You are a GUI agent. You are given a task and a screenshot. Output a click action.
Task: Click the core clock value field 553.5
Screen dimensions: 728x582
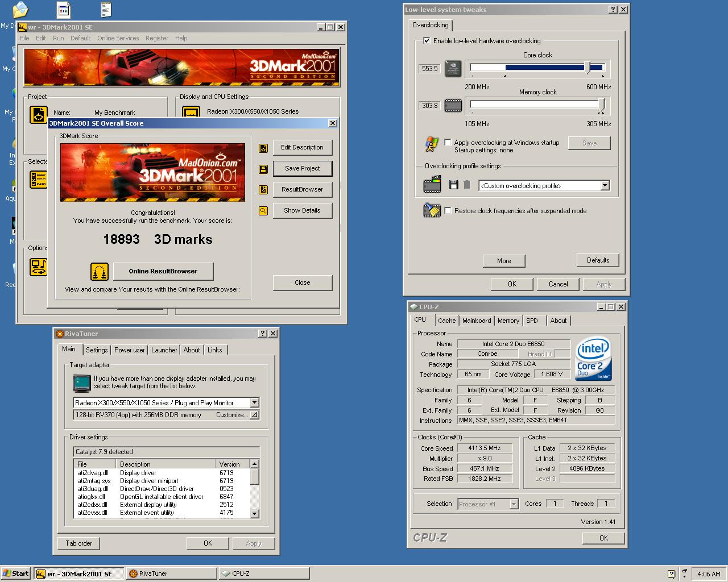click(x=430, y=69)
